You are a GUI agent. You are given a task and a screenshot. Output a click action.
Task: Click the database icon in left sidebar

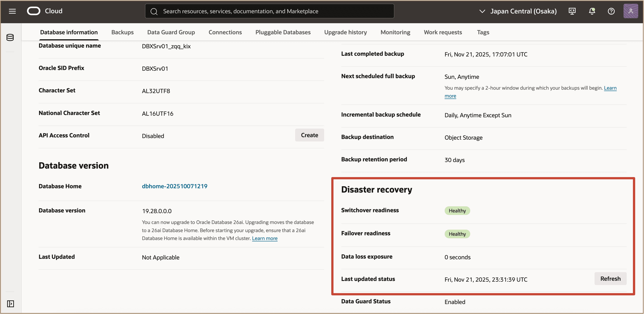pos(10,38)
